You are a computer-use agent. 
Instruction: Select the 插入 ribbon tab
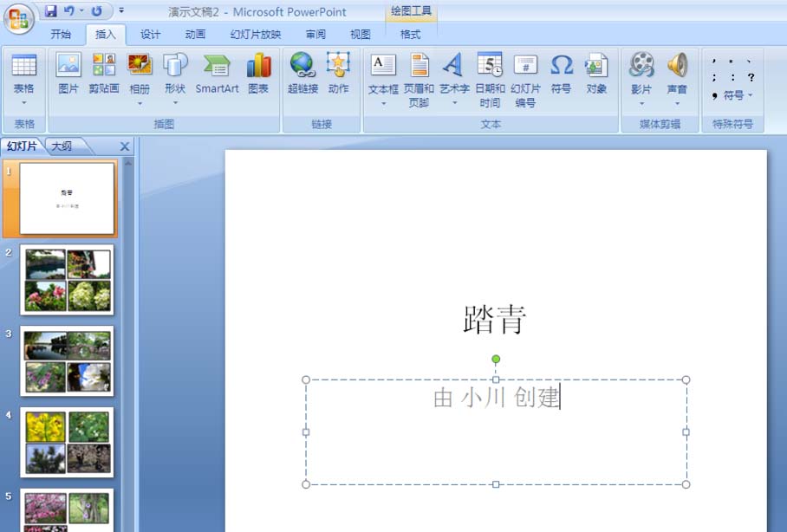106,34
